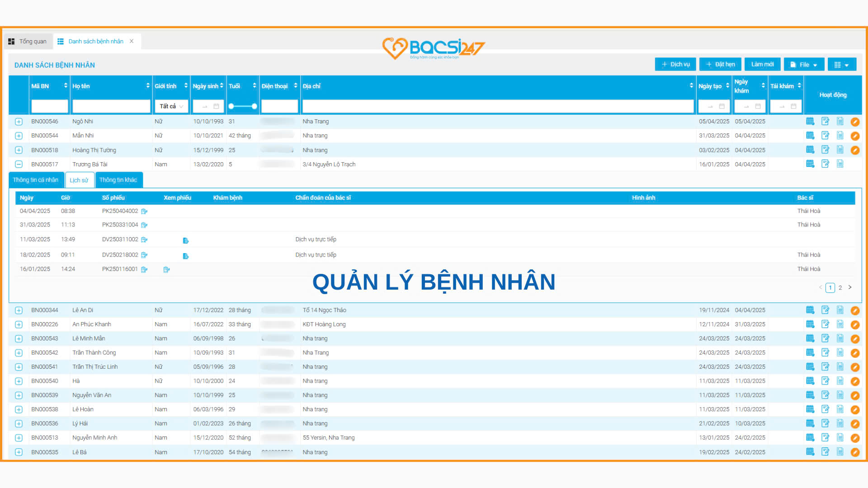Image resolution: width=868 pixels, height=488 pixels.
Task: Expand row for patient BN000535
Action: tap(19, 452)
